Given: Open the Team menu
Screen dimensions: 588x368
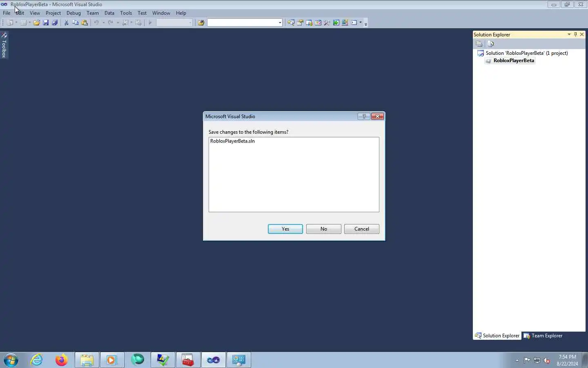Looking at the screenshot, I should tap(93, 13).
